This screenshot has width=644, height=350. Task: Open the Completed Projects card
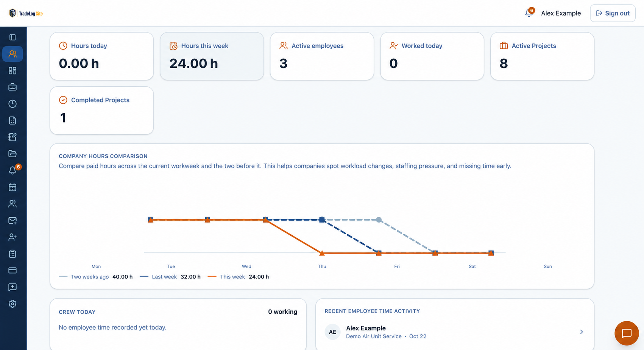coord(102,110)
